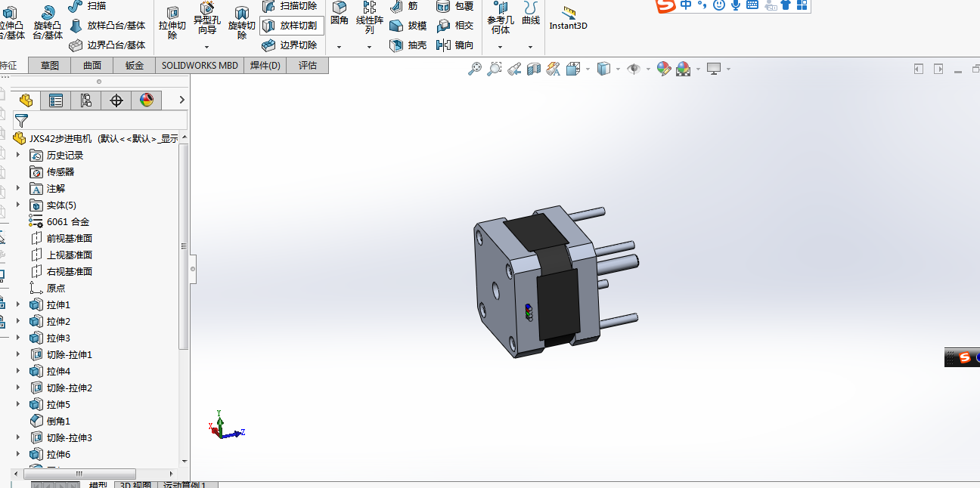Viewport: 980px width, 488px height.
Task: Expand 注解 Annotations node
Action: (19, 188)
